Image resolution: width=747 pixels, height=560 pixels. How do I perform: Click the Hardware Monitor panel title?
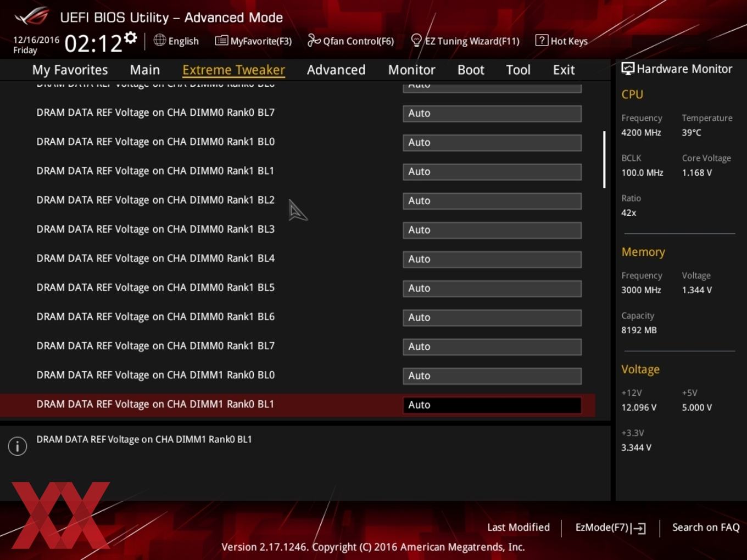[684, 69]
